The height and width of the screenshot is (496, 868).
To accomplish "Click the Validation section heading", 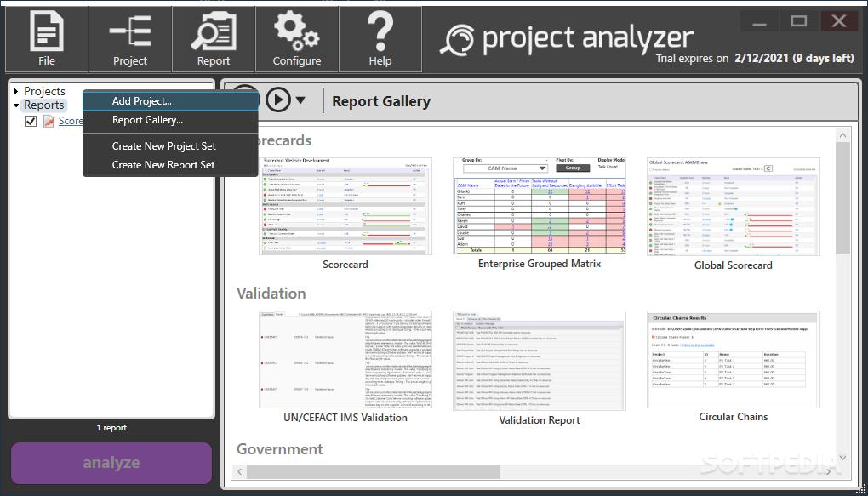I will (x=271, y=293).
